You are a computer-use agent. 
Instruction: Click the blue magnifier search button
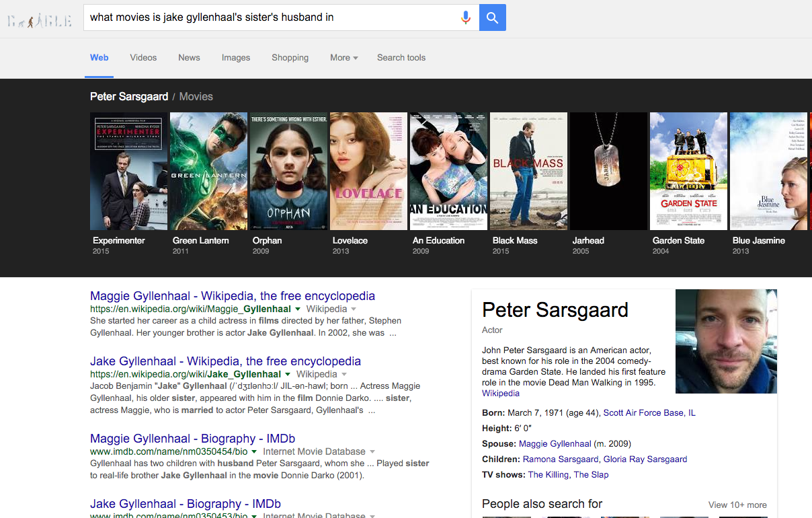493,17
